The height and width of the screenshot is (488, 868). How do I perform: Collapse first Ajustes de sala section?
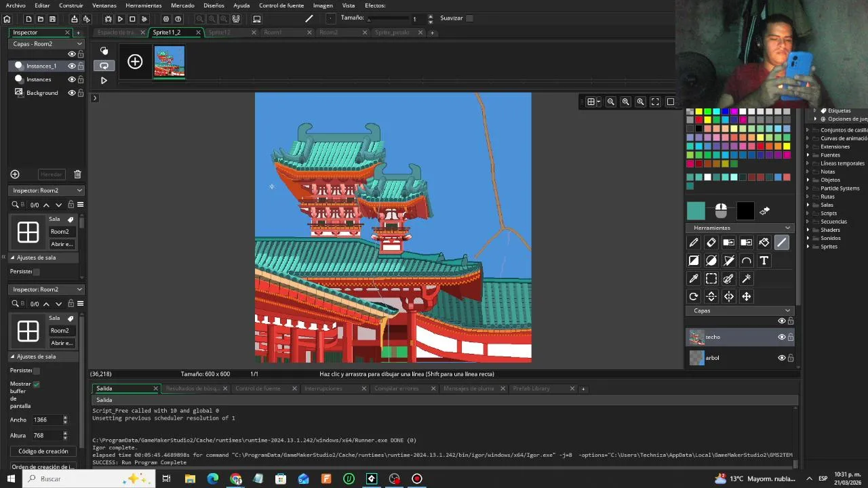click(x=12, y=258)
